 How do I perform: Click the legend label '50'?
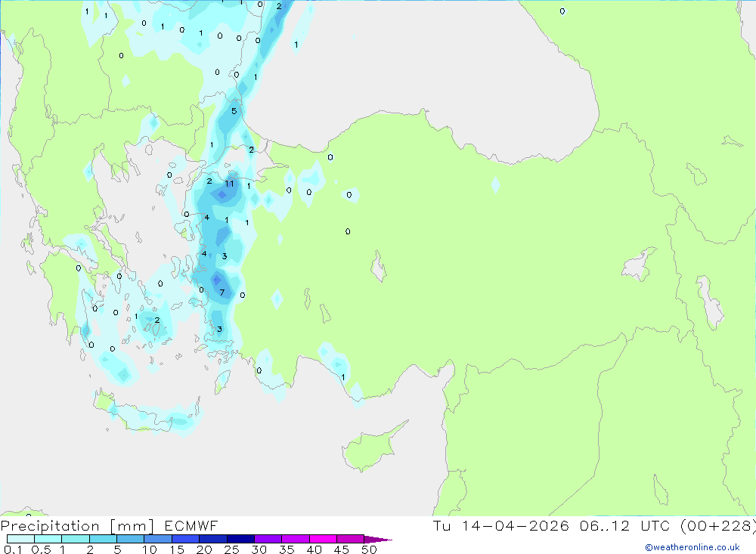pos(370,549)
